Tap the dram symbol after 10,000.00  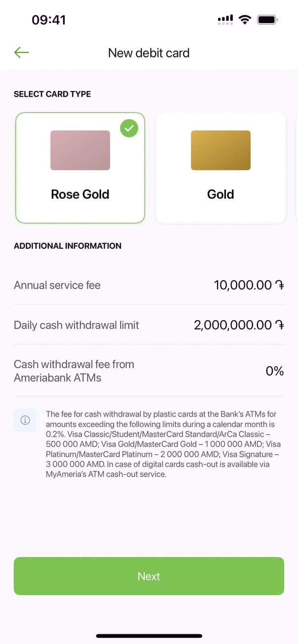coord(280,285)
